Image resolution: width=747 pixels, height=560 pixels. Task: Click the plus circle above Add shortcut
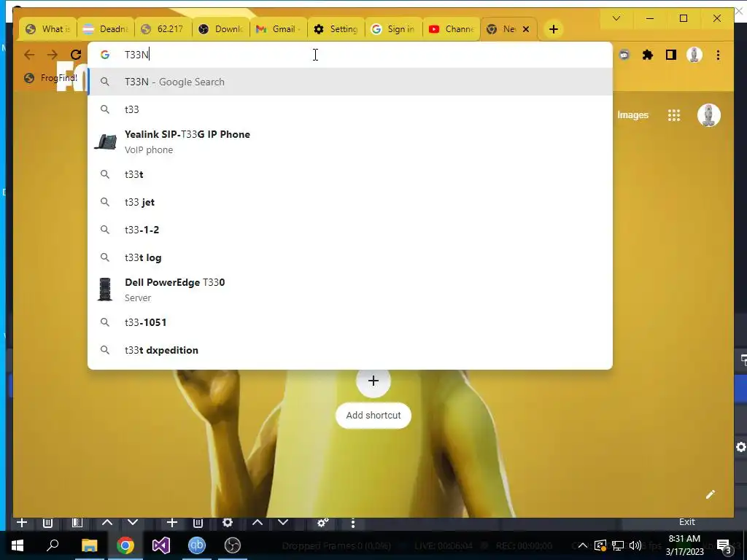click(373, 381)
